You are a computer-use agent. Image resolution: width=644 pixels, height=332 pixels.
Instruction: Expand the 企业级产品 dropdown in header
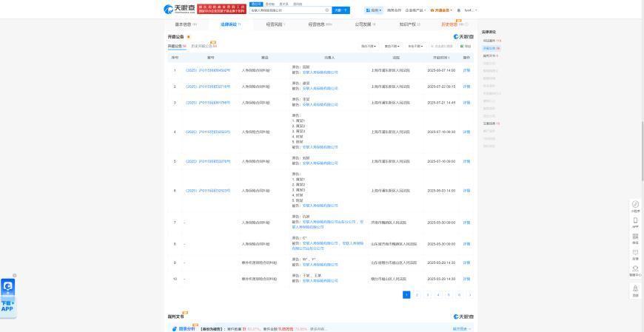(x=415, y=10)
